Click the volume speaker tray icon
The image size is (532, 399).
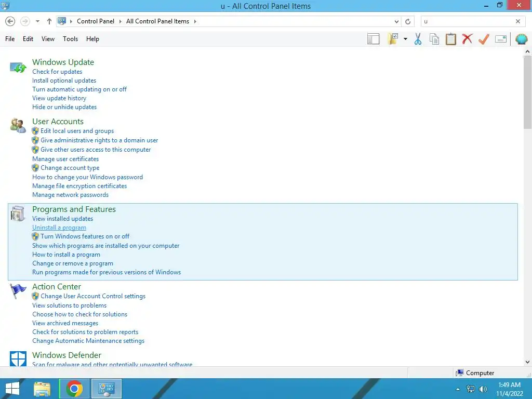click(x=483, y=389)
